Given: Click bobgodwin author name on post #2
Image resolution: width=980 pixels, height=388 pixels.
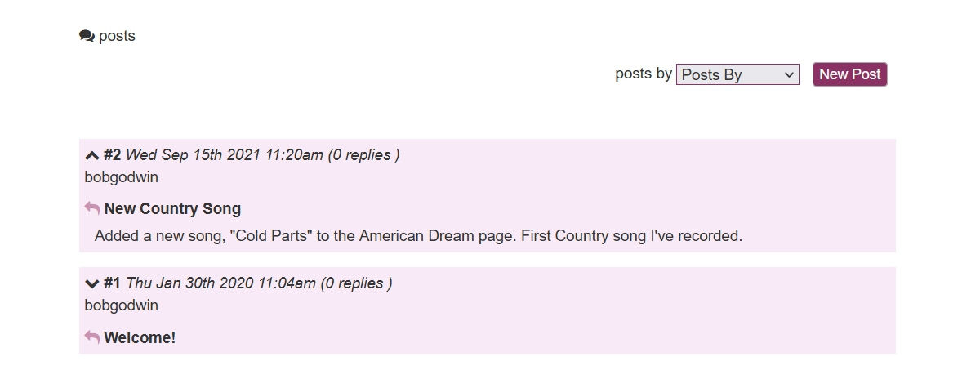Looking at the screenshot, I should pyautogui.click(x=122, y=176).
